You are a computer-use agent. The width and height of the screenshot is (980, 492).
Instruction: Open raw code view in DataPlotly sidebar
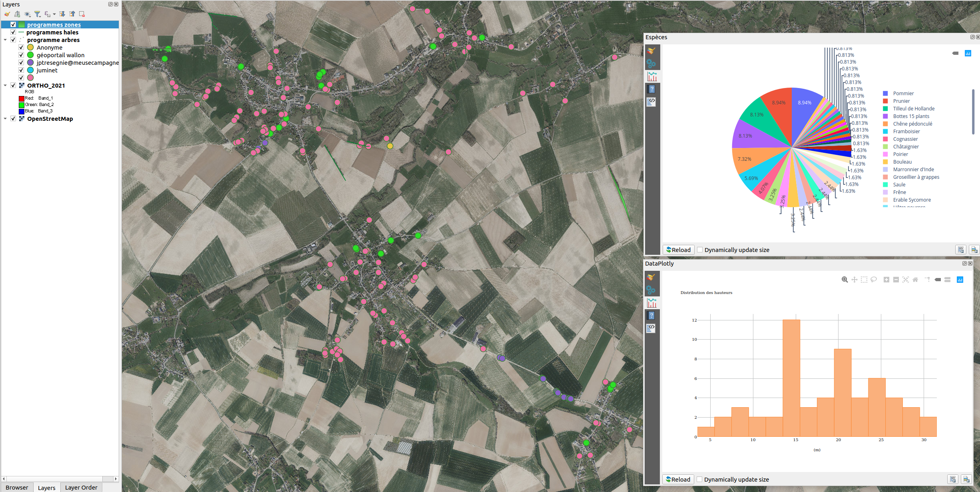pyautogui.click(x=651, y=328)
